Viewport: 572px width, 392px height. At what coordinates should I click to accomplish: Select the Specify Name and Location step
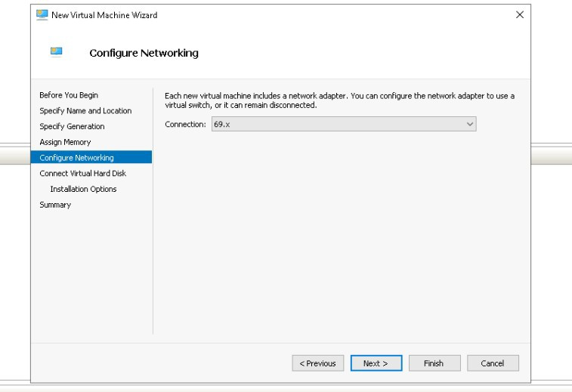click(85, 111)
